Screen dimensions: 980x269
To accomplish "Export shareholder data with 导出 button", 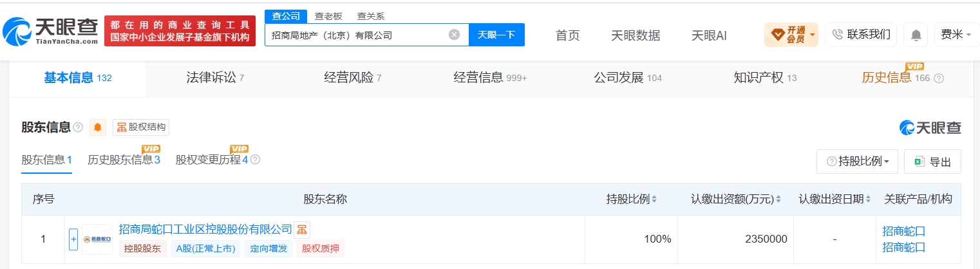I will tap(932, 162).
